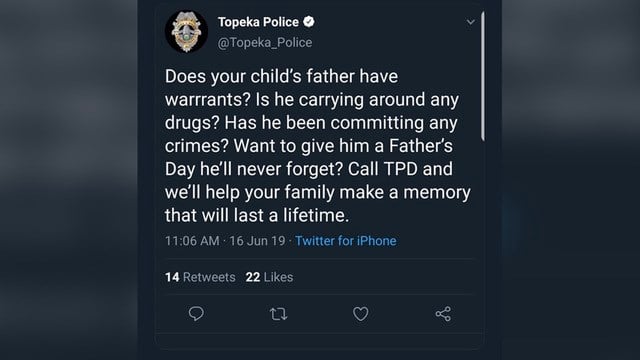Screen dimensions: 640x360
Task: Click the tweet text starting 'Does your child's'
Action: tap(318, 146)
